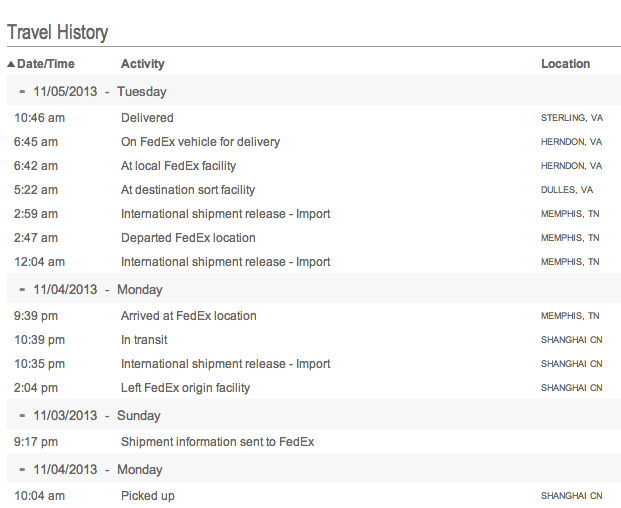Collapse the Monday group containing Picked up
The image size is (621, 508).
[22, 469]
